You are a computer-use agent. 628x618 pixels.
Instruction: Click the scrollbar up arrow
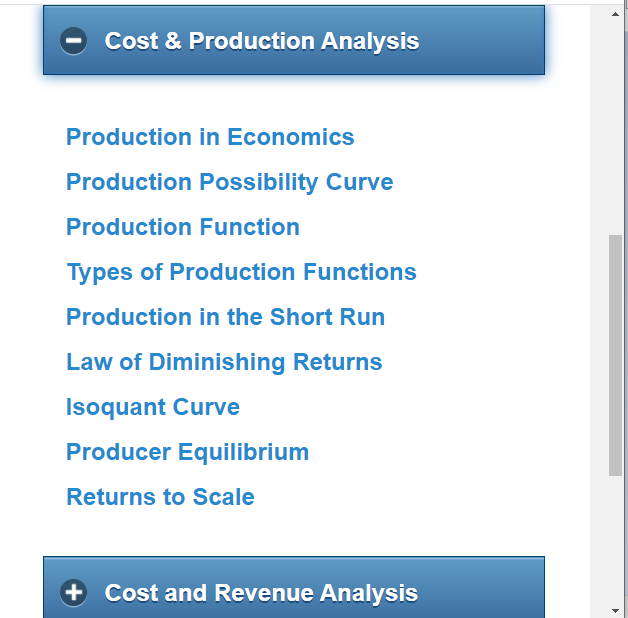coord(615,14)
